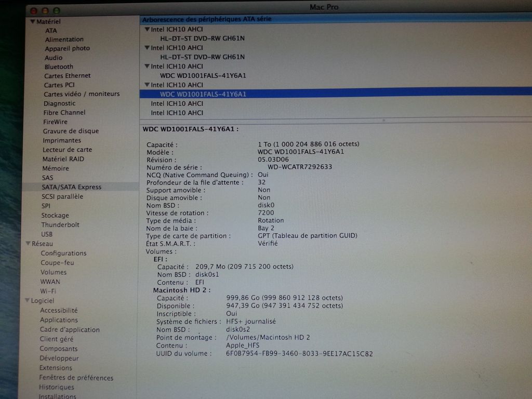
Task: Open Stockage category
Action: [55, 216]
